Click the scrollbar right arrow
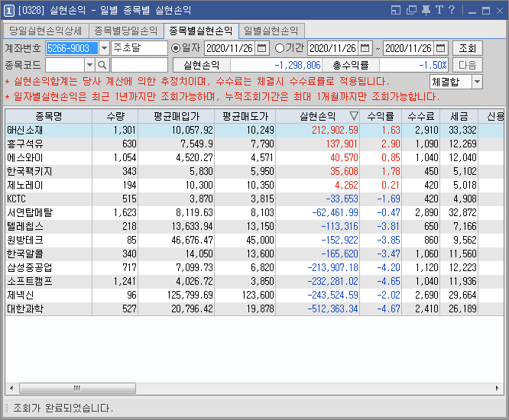 497,388
